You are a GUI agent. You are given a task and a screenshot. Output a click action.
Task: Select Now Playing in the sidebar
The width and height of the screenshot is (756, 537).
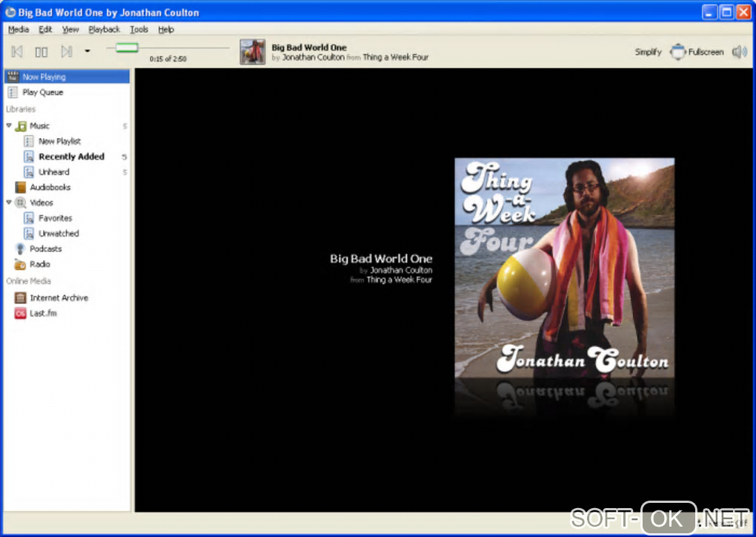[67, 76]
